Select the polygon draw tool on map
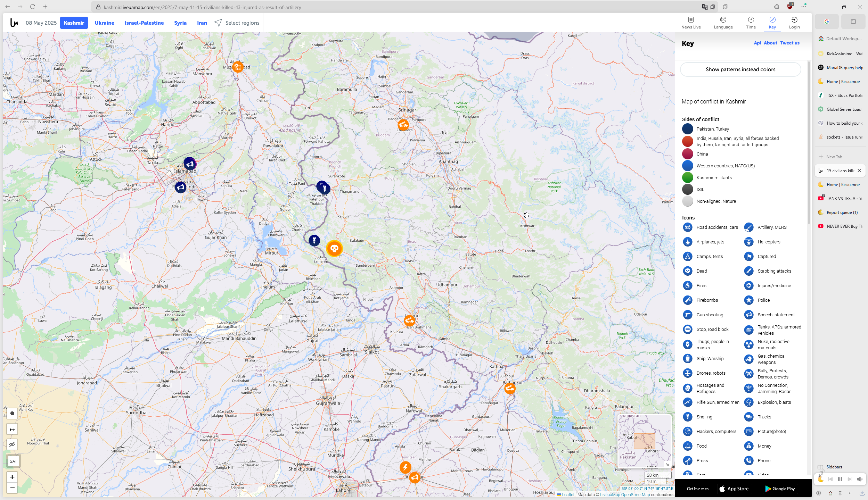The height and width of the screenshot is (500, 868). point(12,413)
